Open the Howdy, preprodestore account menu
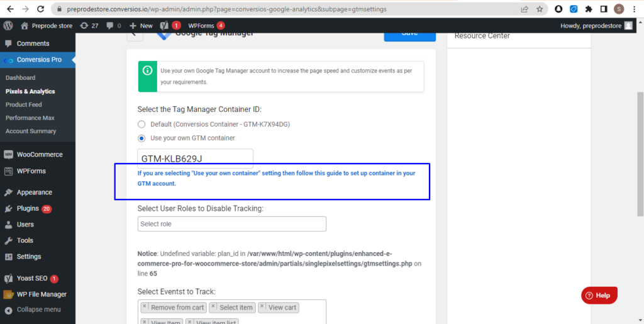Screen dimensions: 644x324 tap(596, 25)
